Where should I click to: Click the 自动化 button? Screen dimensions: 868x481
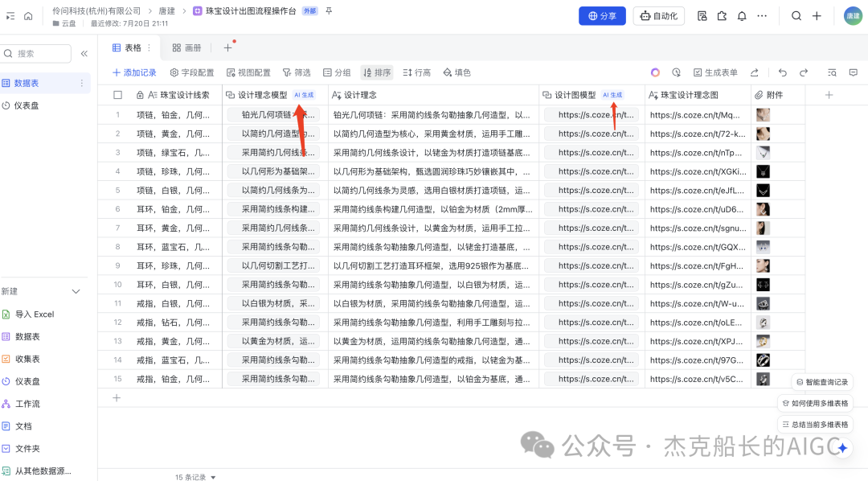[x=659, y=16]
